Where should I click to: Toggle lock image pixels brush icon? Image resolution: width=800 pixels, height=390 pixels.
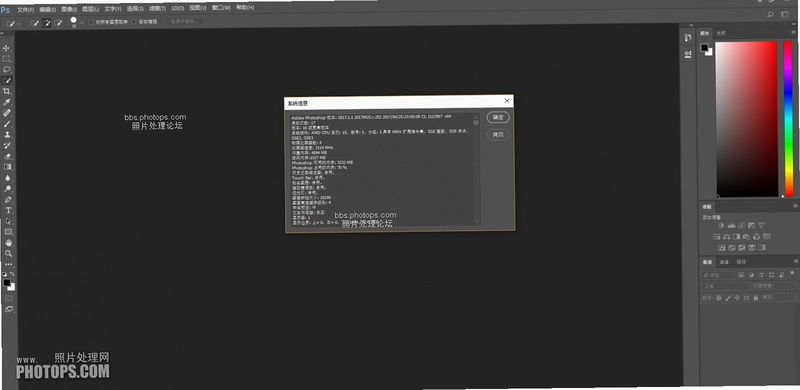tap(728, 298)
